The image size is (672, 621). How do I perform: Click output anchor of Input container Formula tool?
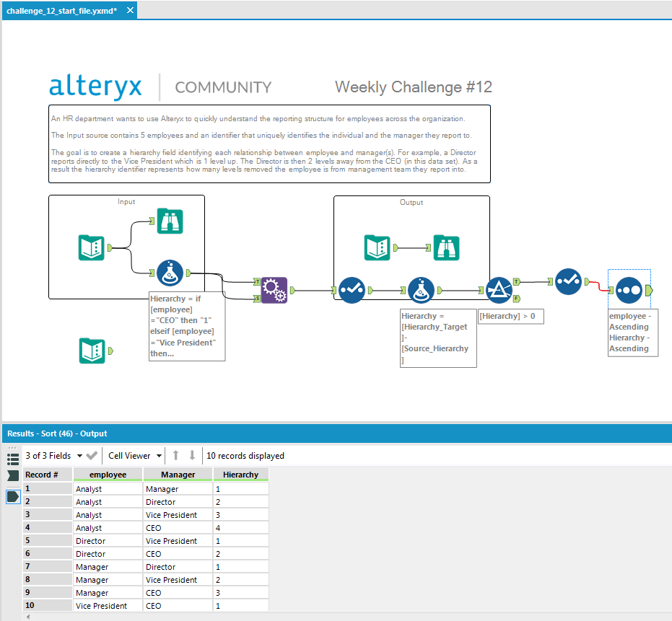[188, 273]
